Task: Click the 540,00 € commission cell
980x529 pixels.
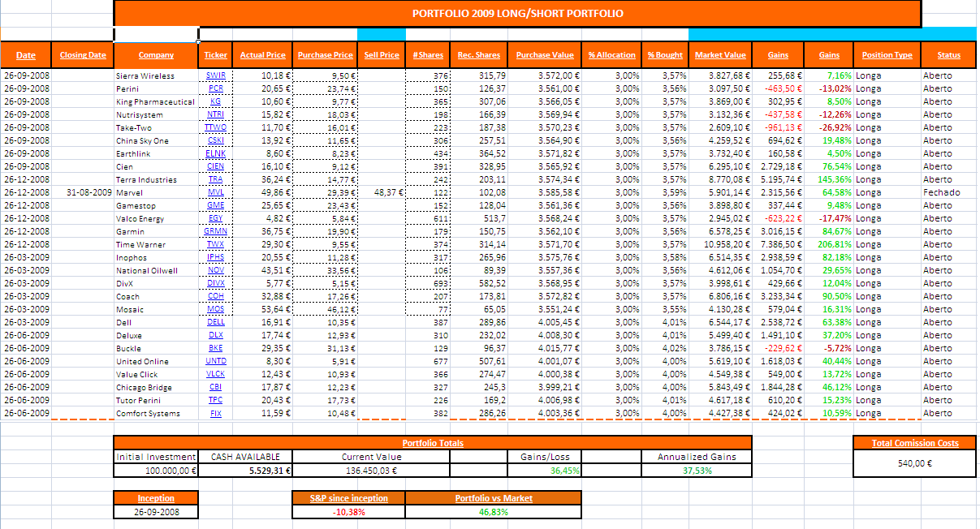Action: coord(914,463)
